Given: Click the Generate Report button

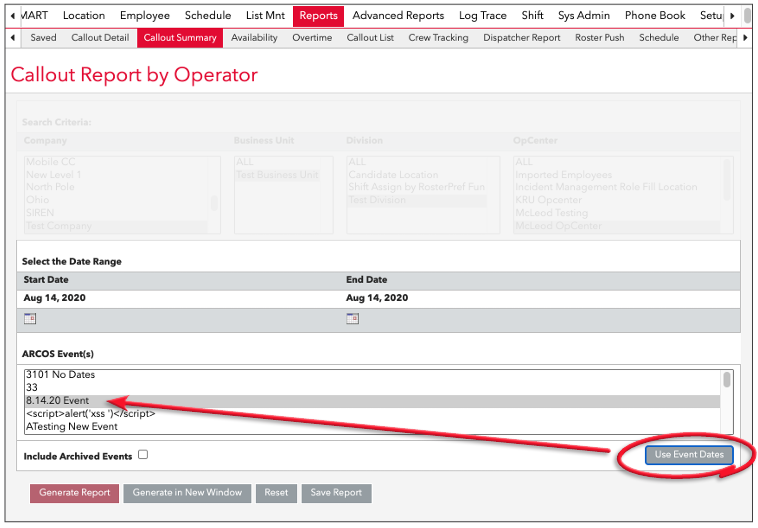Looking at the screenshot, I should (74, 493).
